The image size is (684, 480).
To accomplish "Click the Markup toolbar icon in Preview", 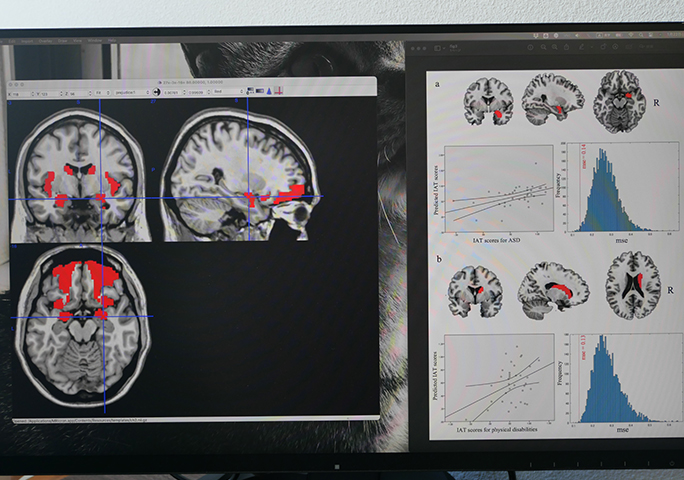I will 616,47.
